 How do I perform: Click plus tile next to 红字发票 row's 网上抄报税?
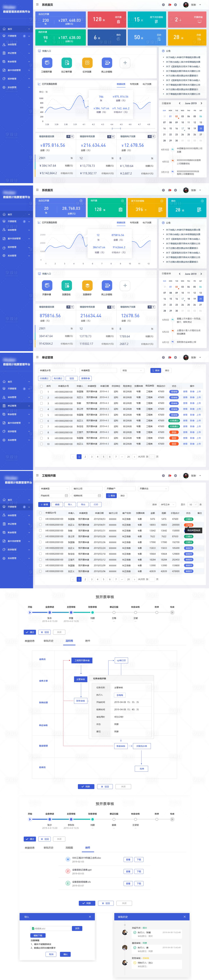pyautogui.click(x=125, y=63)
